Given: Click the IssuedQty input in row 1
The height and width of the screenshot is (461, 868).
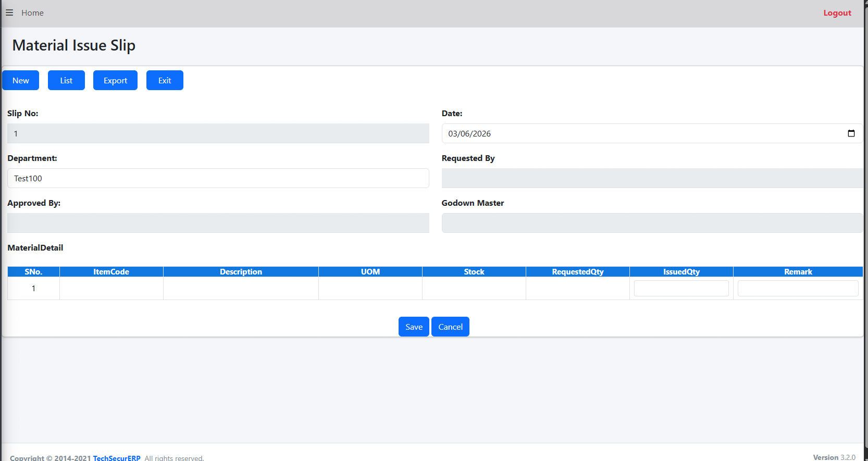Looking at the screenshot, I should coord(681,288).
